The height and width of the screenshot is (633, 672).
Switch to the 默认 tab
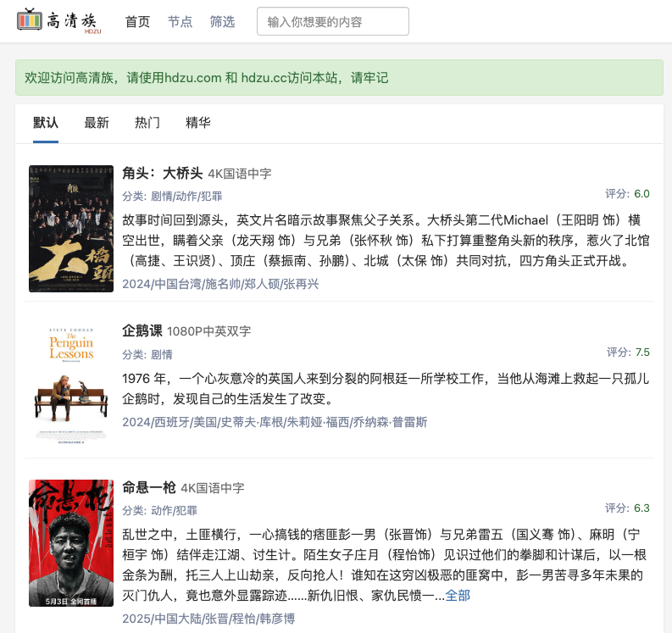(46, 123)
